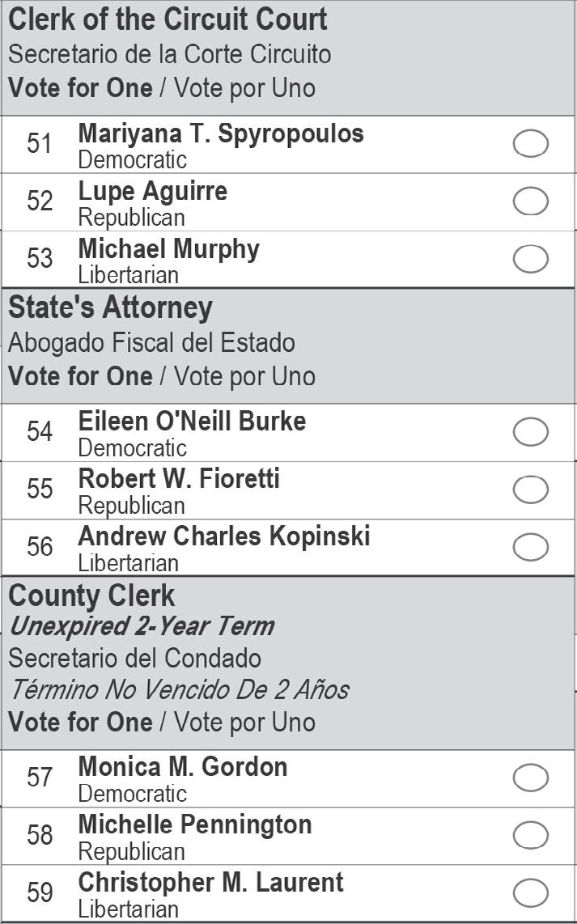This screenshot has width=577, height=924.
Task: Click the Unexpired 2-Year Term text
Action: pyautogui.click(x=142, y=626)
